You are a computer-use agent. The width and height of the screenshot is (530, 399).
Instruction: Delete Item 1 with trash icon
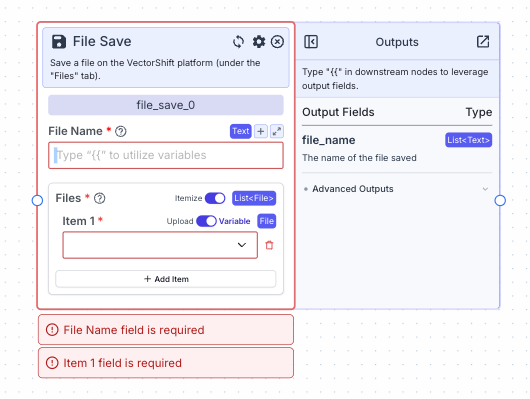point(269,245)
